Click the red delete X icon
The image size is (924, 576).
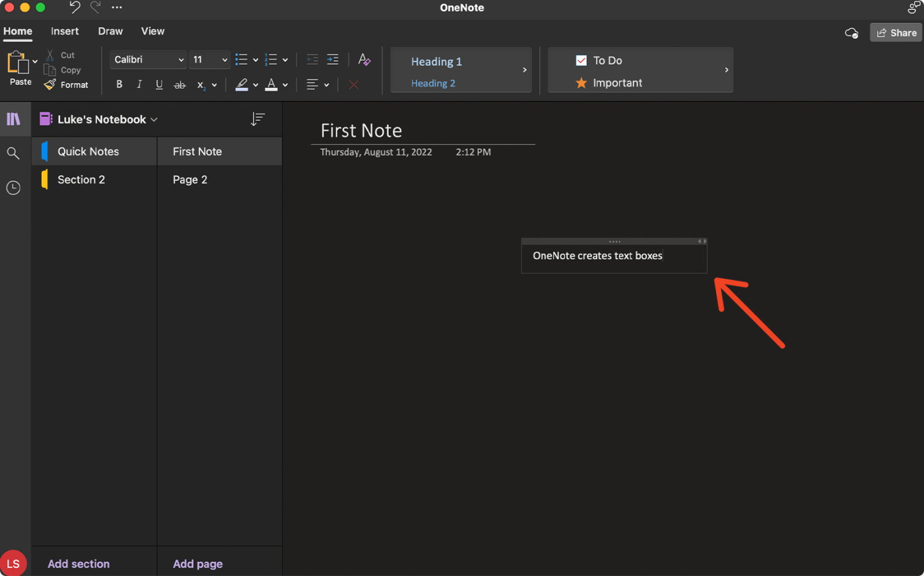point(354,85)
